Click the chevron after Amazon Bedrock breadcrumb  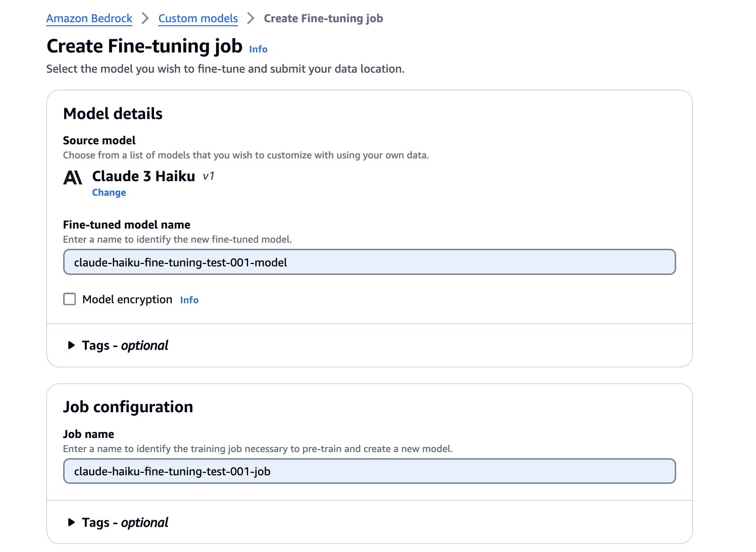point(145,19)
